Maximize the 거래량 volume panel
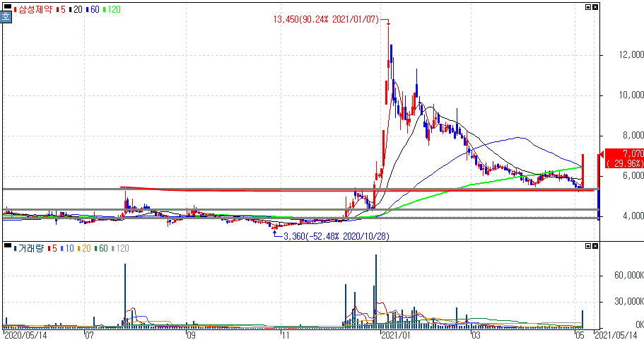The image size is (644, 340). [588, 246]
